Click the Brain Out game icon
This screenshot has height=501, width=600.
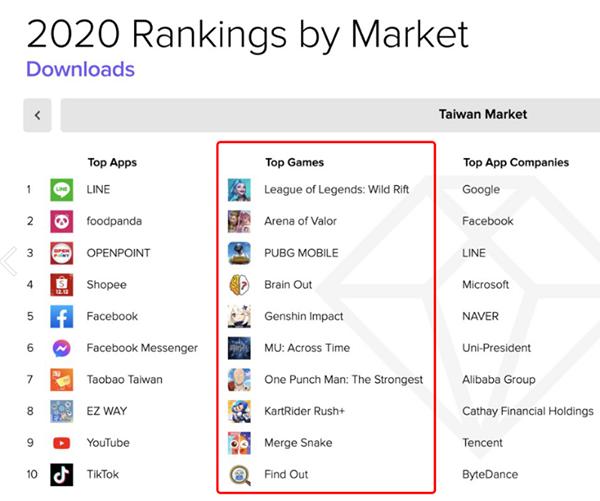pos(239,284)
